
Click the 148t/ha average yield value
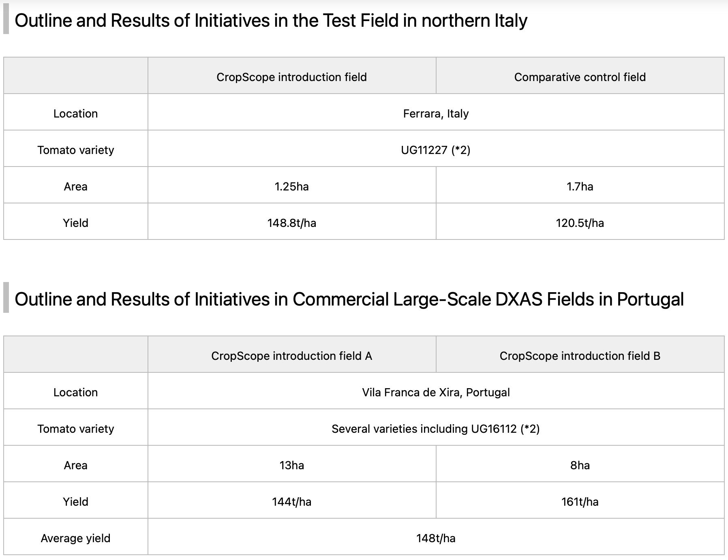436,538
